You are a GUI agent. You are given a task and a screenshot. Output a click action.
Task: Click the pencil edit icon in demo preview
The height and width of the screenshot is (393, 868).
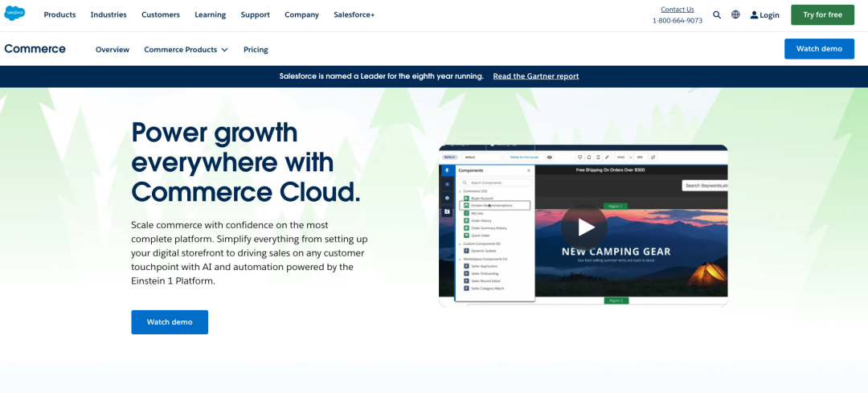click(x=607, y=158)
